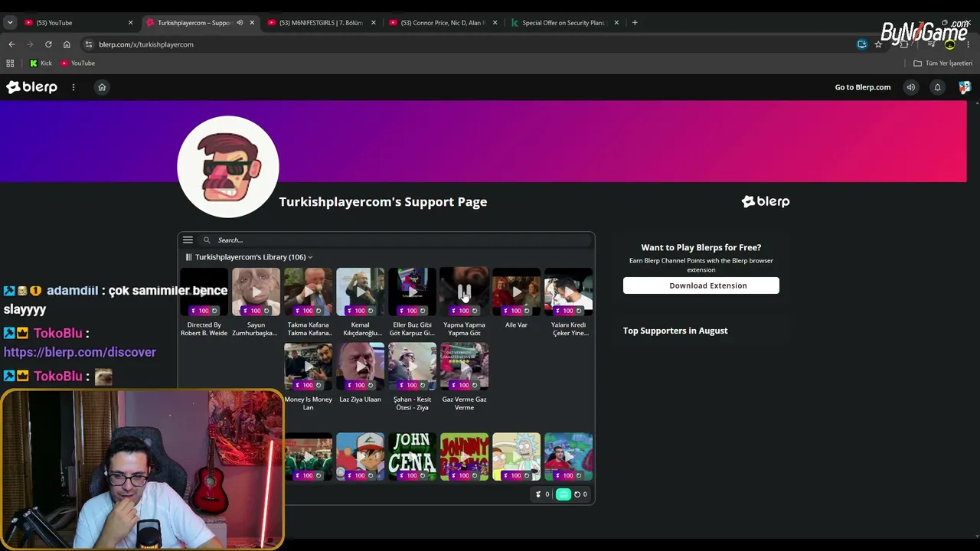980x551 pixels.
Task: Open the hamburger menu beside the search bar
Action: tap(188, 240)
